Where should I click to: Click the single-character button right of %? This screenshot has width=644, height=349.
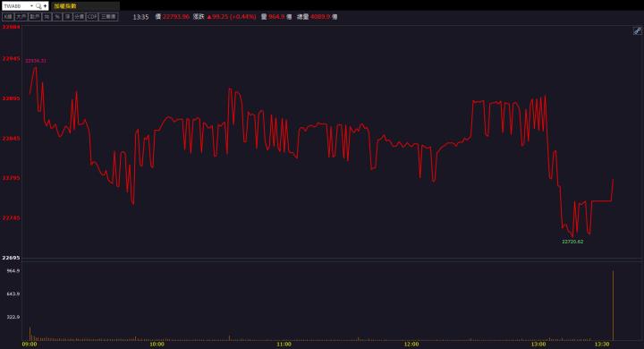[68, 17]
